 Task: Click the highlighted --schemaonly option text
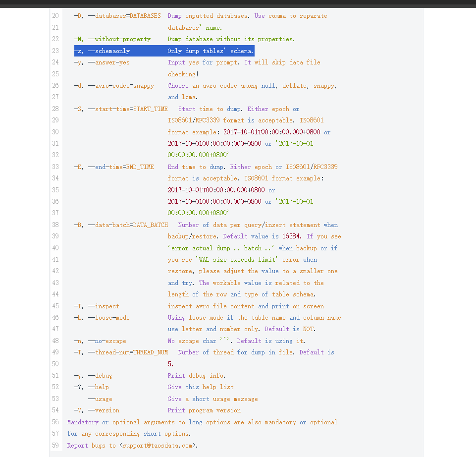(109, 51)
